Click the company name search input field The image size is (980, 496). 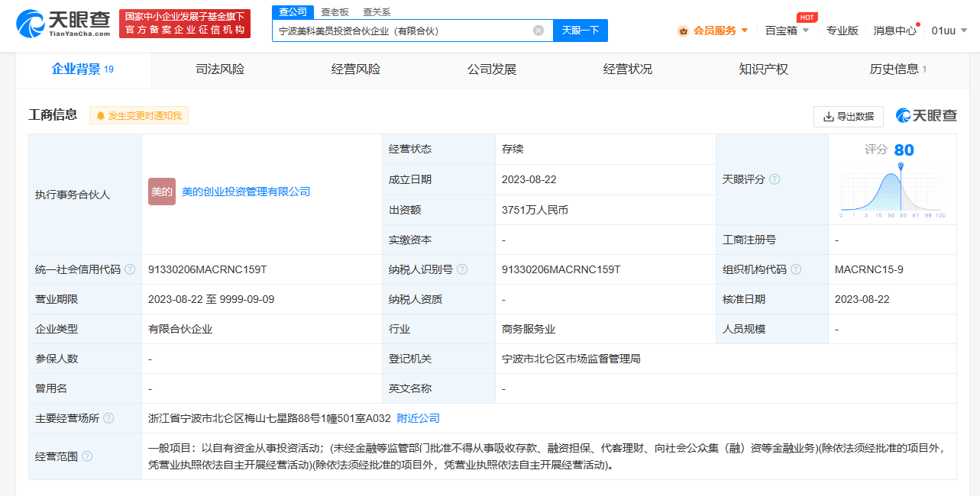coord(401,31)
